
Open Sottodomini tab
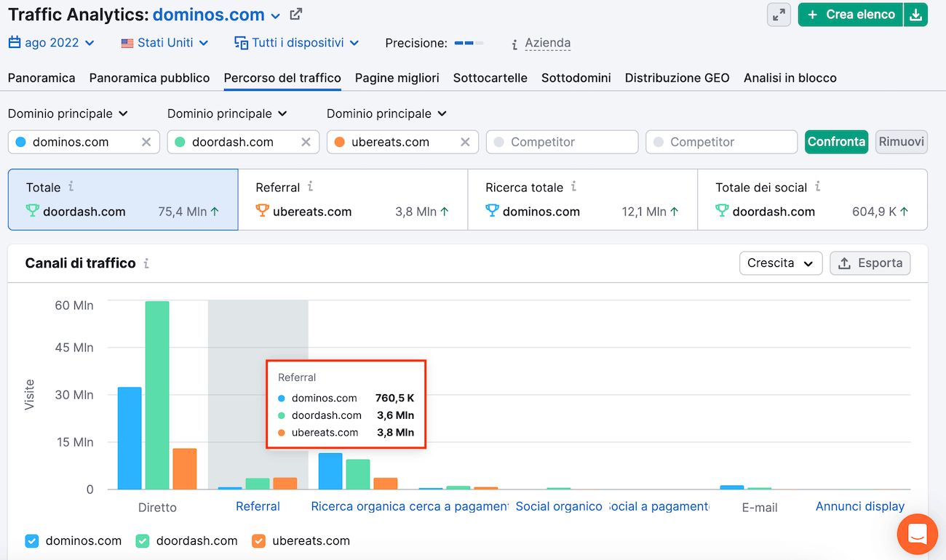[x=576, y=78]
